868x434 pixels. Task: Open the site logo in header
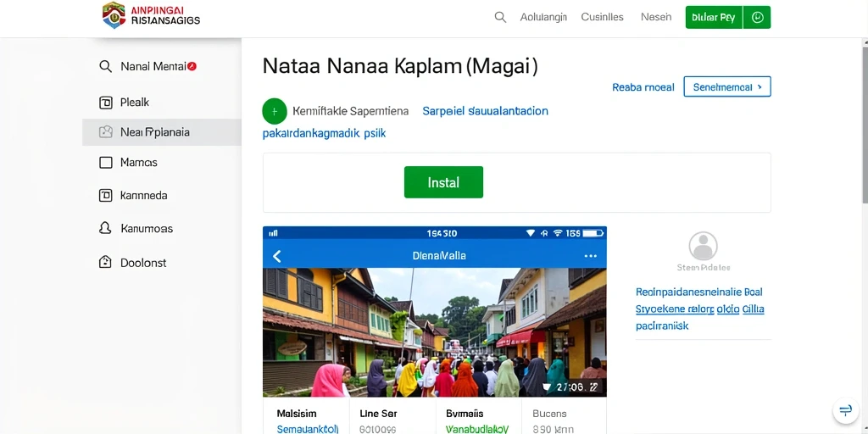point(151,15)
